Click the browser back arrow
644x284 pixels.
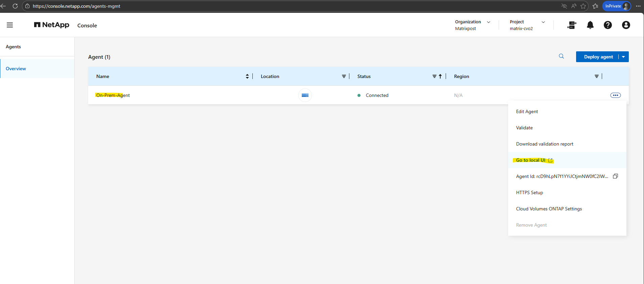pyautogui.click(x=3, y=6)
